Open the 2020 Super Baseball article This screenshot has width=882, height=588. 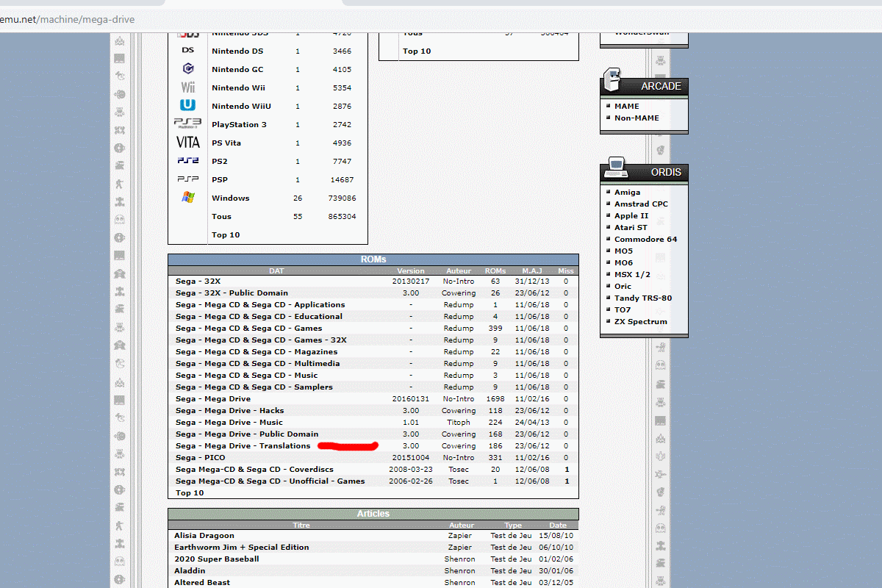[x=217, y=559]
